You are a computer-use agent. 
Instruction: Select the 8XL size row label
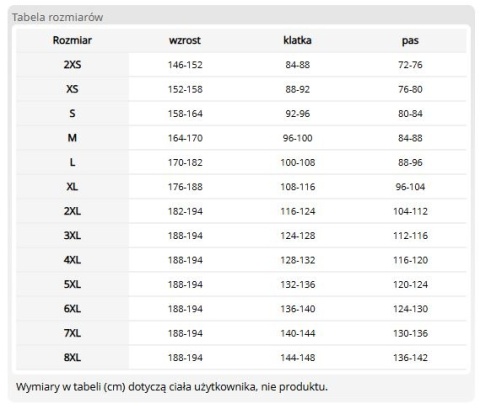click(x=72, y=357)
